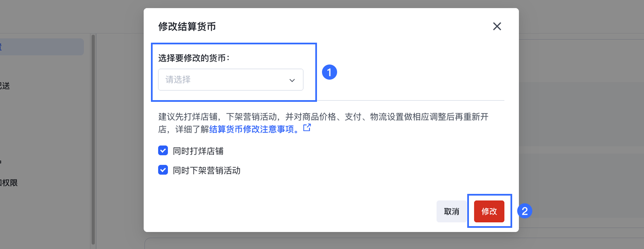Click the blue number 2 badge
Screen dimensions: 644x249
point(525,211)
